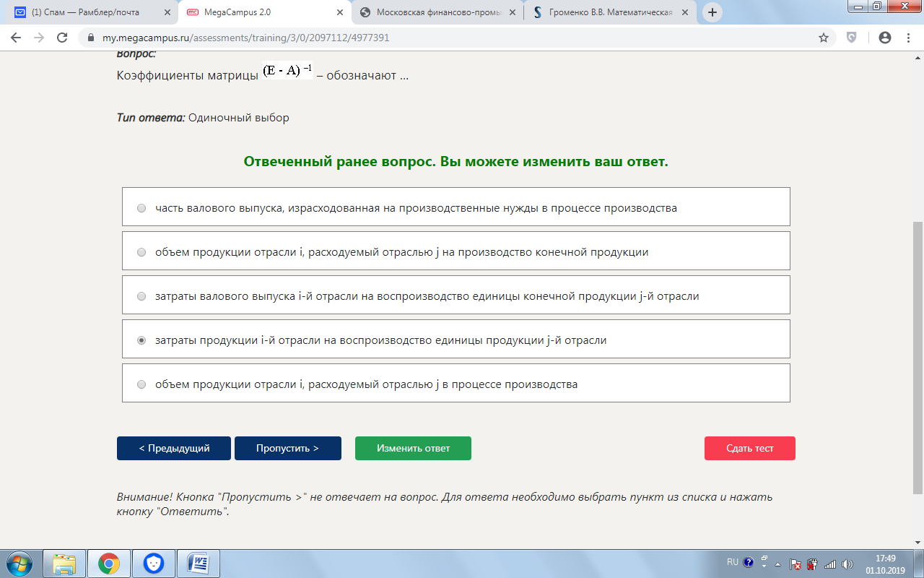This screenshot has width=924, height=578.
Task: Open a new browser tab
Action: coord(712,12)
